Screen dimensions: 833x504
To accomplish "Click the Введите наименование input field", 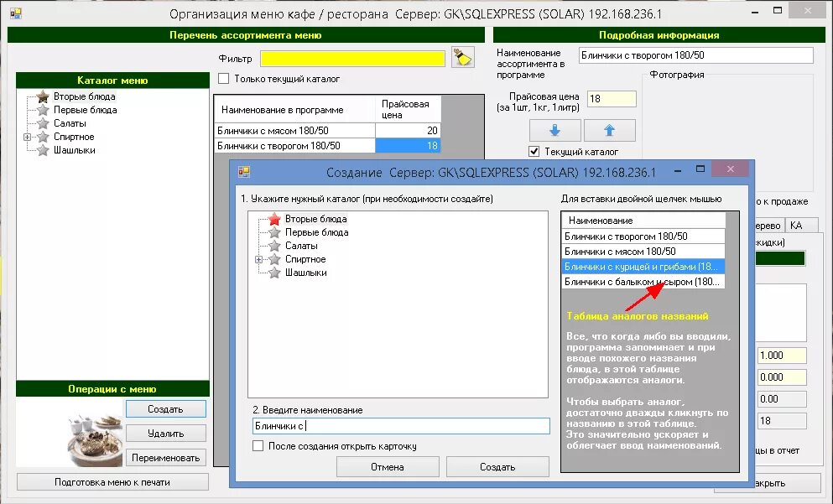I will coord(401,426).
